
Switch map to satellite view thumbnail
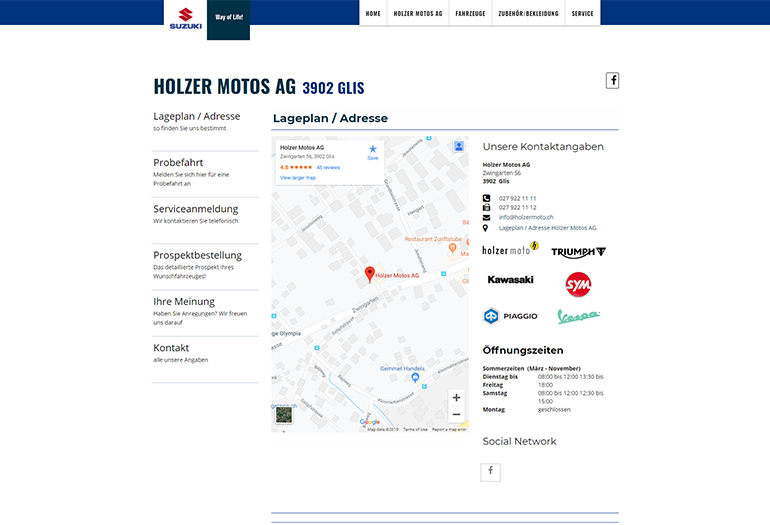click(x=284, y=415)
